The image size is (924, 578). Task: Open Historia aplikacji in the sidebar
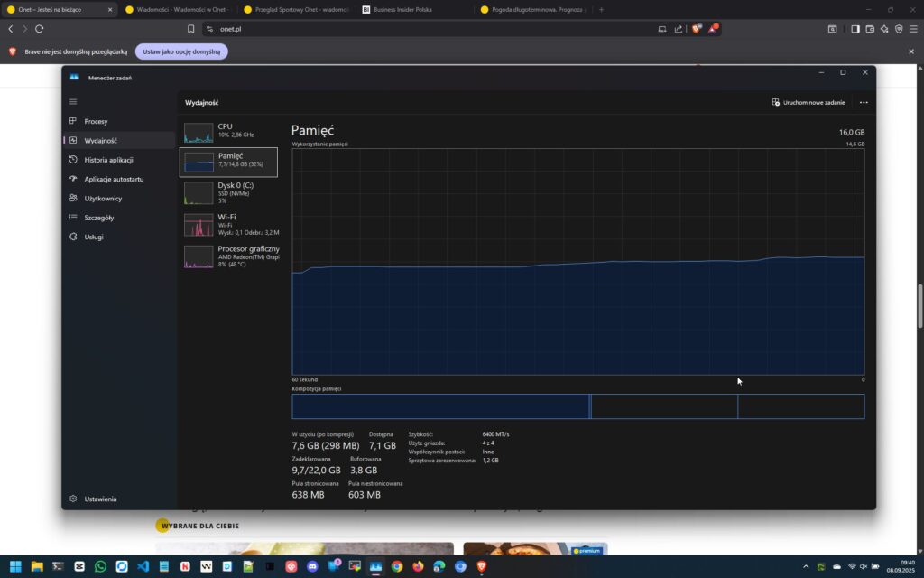coord(108,160)
